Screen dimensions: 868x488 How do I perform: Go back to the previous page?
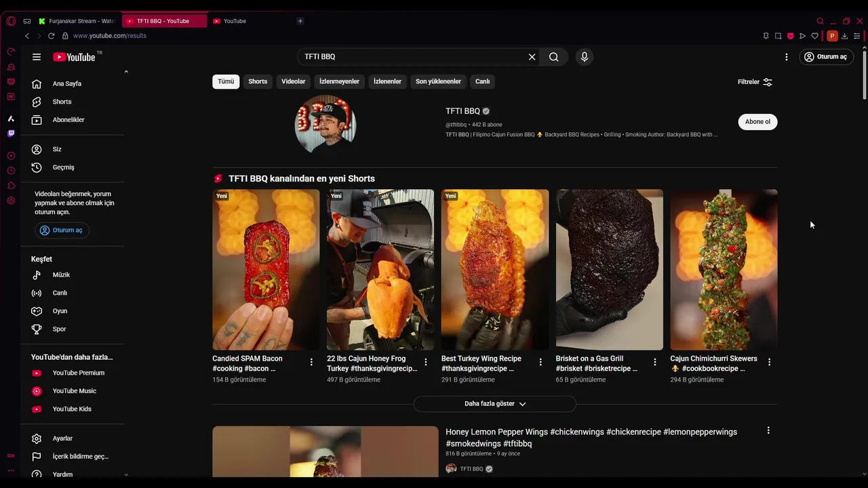[27, 36]
